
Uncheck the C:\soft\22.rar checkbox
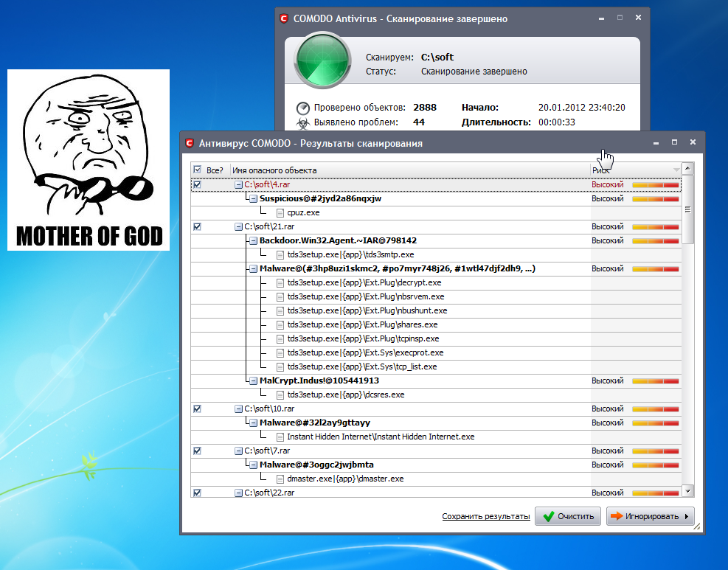(x=198, y=493)
